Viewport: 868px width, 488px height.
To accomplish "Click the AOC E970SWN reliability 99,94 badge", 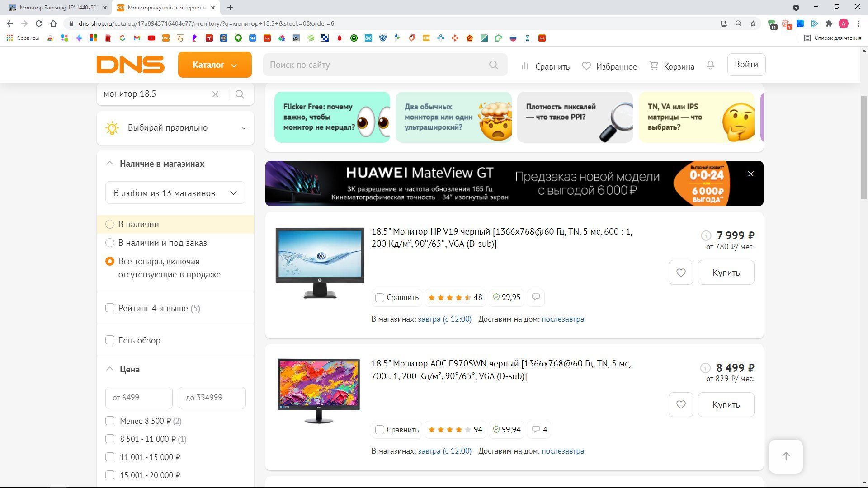I will point(507,430).
